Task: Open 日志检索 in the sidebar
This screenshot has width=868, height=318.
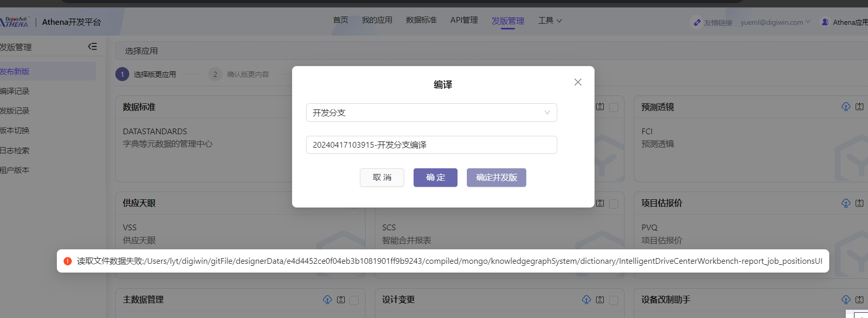Action: pos(14,150)
